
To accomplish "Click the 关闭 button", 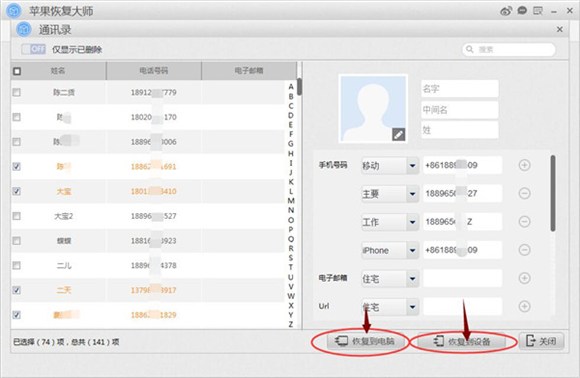I will pyautogui.click(x=542, y=341).
